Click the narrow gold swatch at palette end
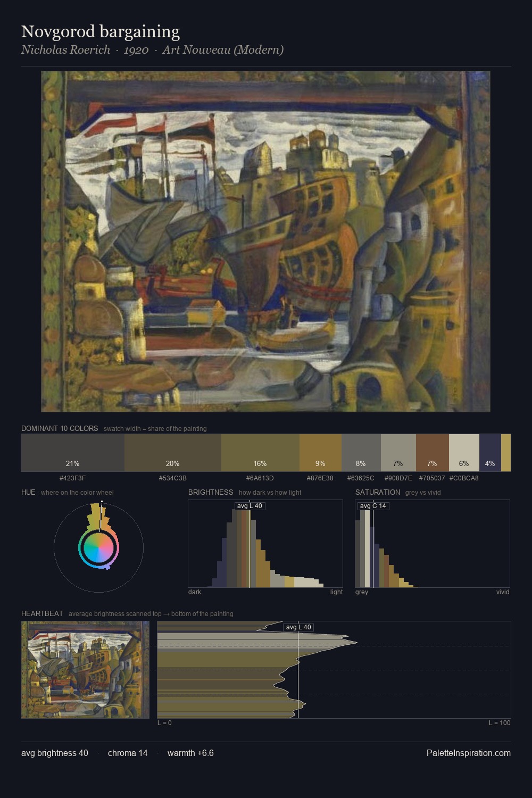The image size is (532, 798). 506,453
